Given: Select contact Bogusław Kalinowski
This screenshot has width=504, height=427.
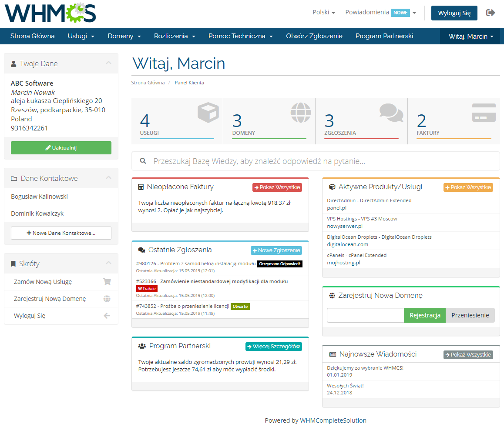Looking at the screenshot, I should pyautogui.click(x=61, y=197).
